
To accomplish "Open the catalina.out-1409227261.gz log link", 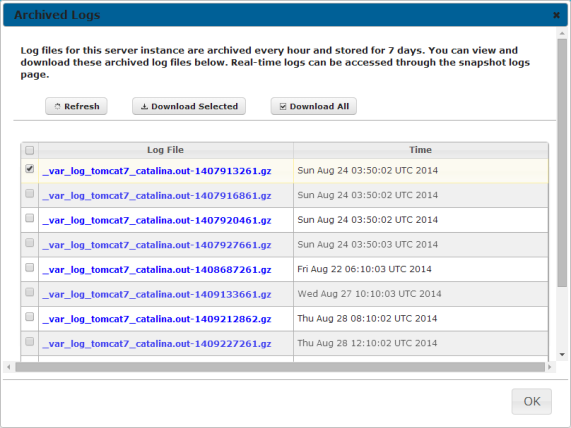I will pos(157,344).
